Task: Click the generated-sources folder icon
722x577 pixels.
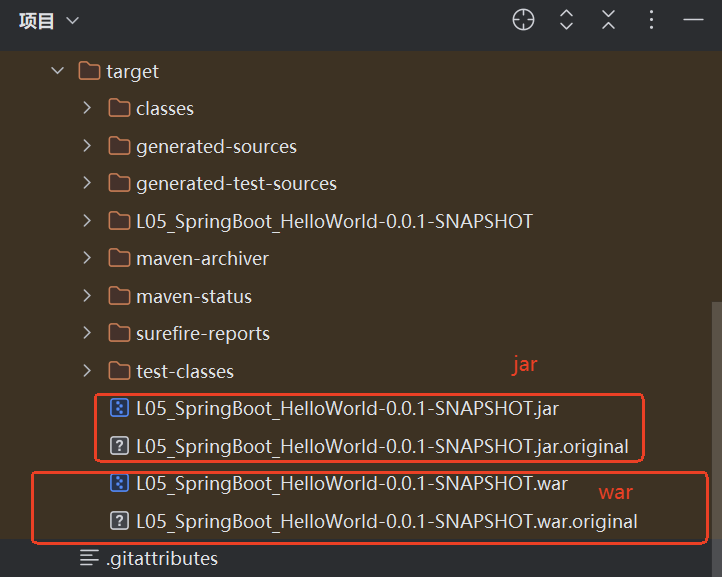Action: pyautogui.click(x=119, y=146)
